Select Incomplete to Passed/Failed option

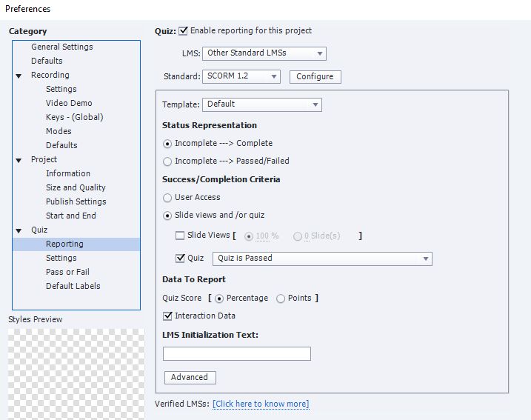pyautogui.click(x=168, y=161)
